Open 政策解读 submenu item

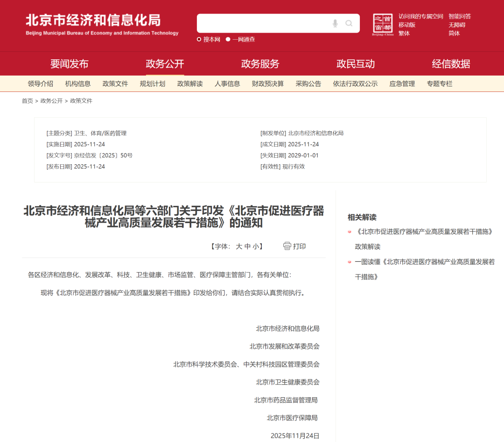pyautogui.click(x=190, y=84)
